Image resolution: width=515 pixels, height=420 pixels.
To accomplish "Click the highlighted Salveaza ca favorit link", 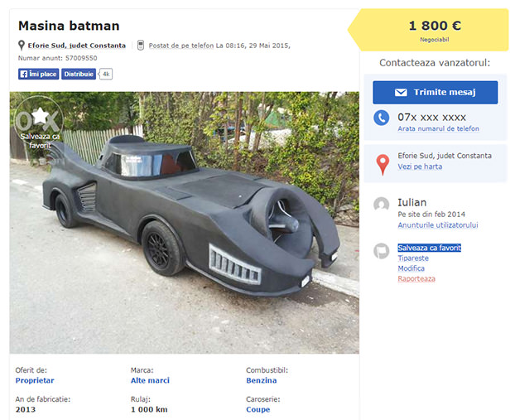I will 429,248.
